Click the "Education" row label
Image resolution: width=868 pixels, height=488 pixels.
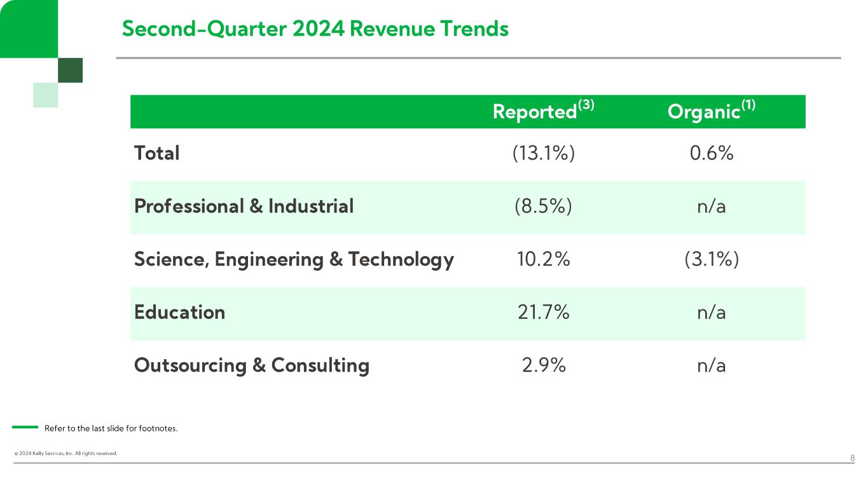pos(179,313)
